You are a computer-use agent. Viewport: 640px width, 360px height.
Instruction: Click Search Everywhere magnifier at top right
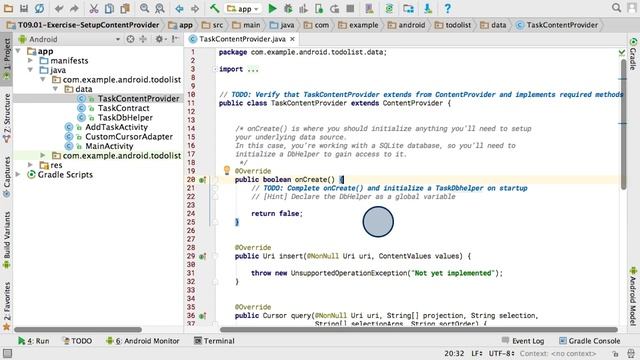coord(616,8)
